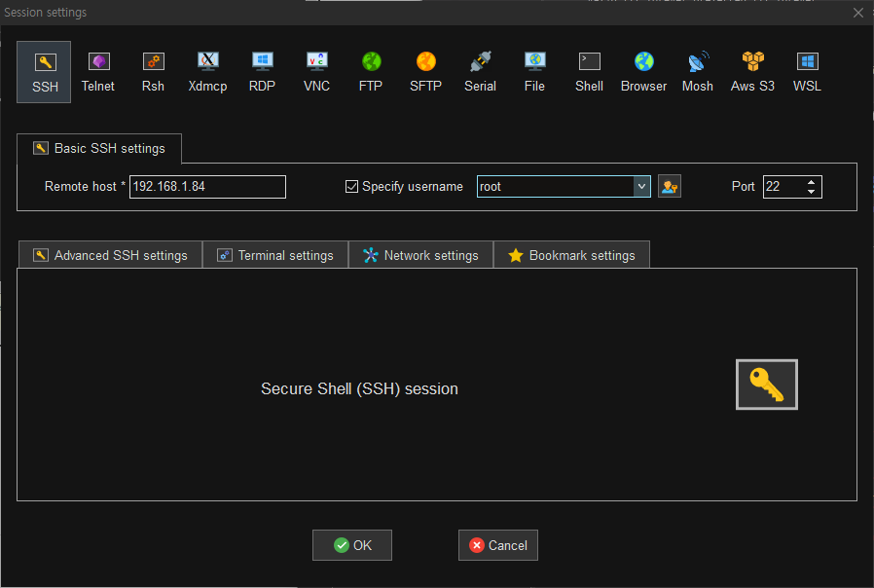Choose the VNC session type

pos(316,72)
